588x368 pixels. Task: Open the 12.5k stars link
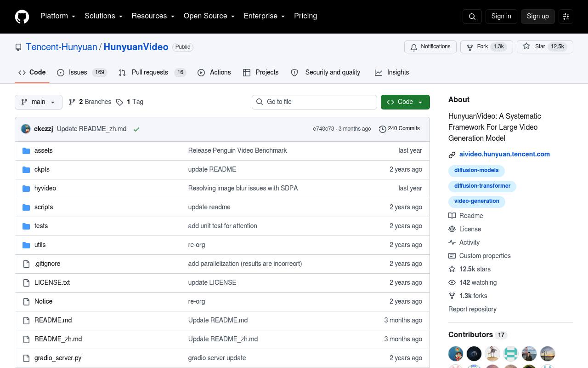pos(475,269)
